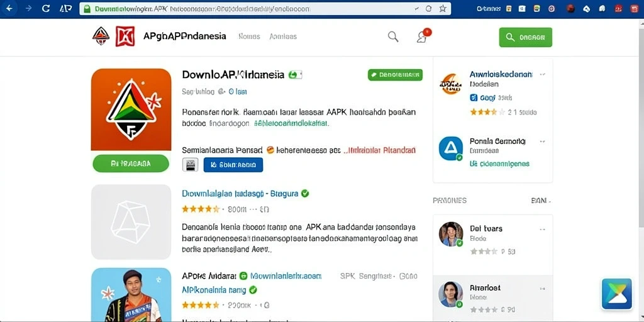Open notifications icon with the red badge
This screenshot has height=322, width=644.
point(423,36)
